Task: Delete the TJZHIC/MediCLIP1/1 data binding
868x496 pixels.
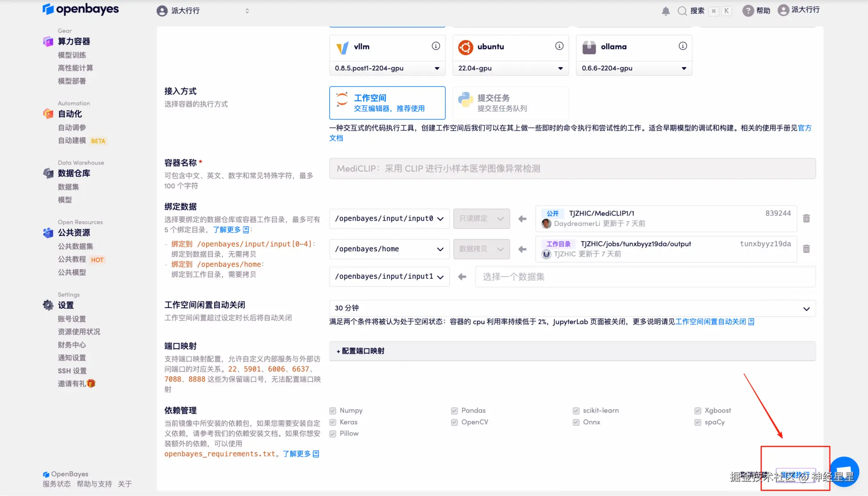Action: (806, 218)
